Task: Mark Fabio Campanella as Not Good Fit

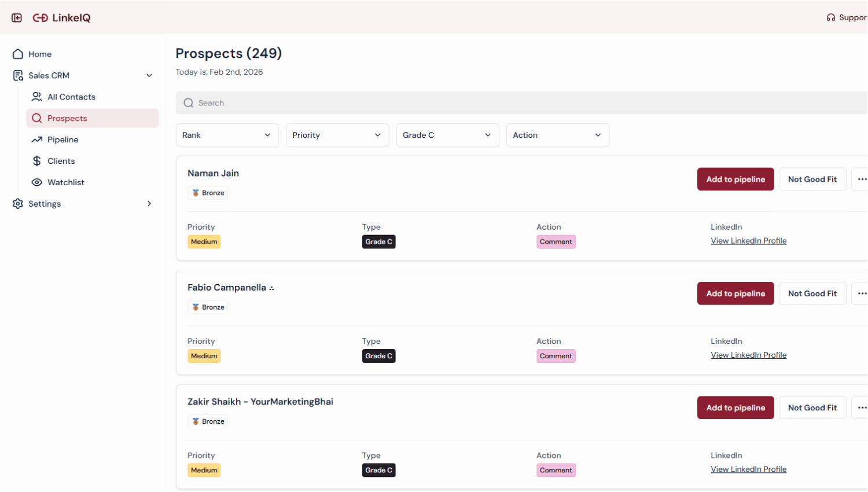Action: [x=812, y=293]
